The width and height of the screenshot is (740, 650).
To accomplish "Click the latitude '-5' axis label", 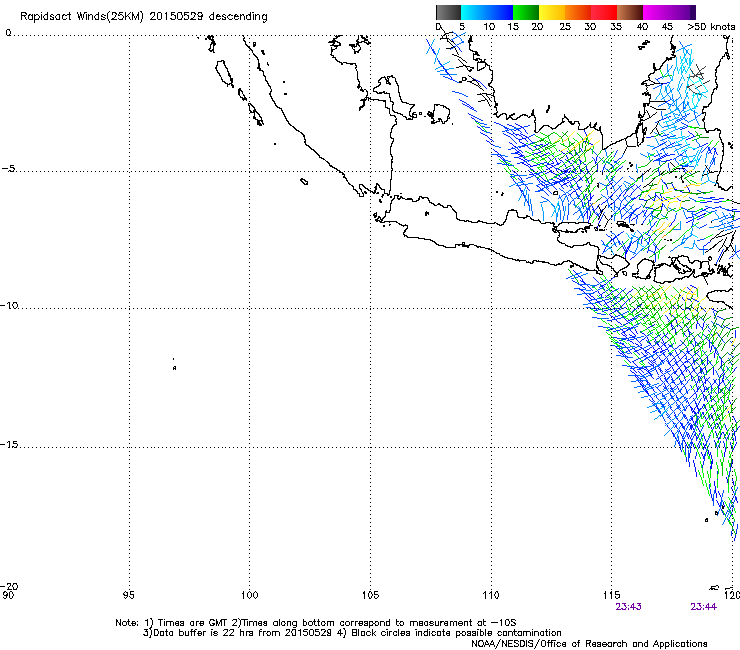I will click(8, 169).
